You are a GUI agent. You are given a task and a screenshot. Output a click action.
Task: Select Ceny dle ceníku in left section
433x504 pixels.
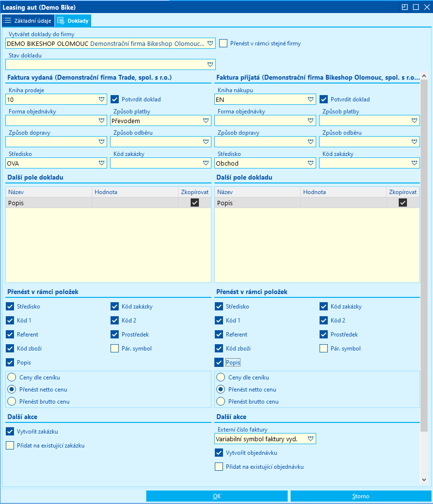[x=12, y=377]
